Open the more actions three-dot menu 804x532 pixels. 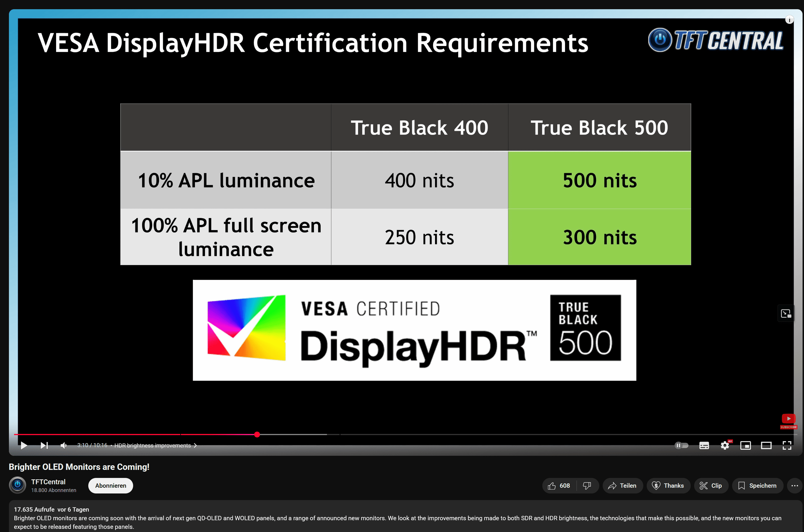[x=795, y=485]
